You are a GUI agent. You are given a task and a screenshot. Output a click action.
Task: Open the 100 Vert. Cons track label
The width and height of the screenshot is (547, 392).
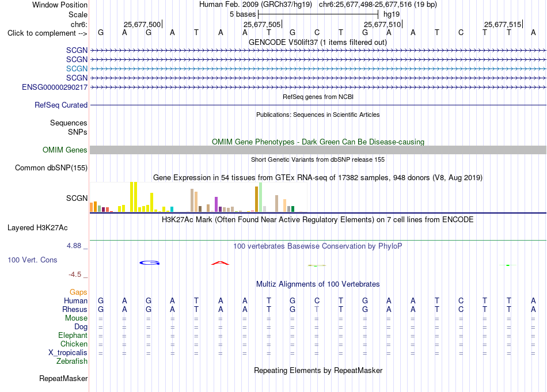32,260
